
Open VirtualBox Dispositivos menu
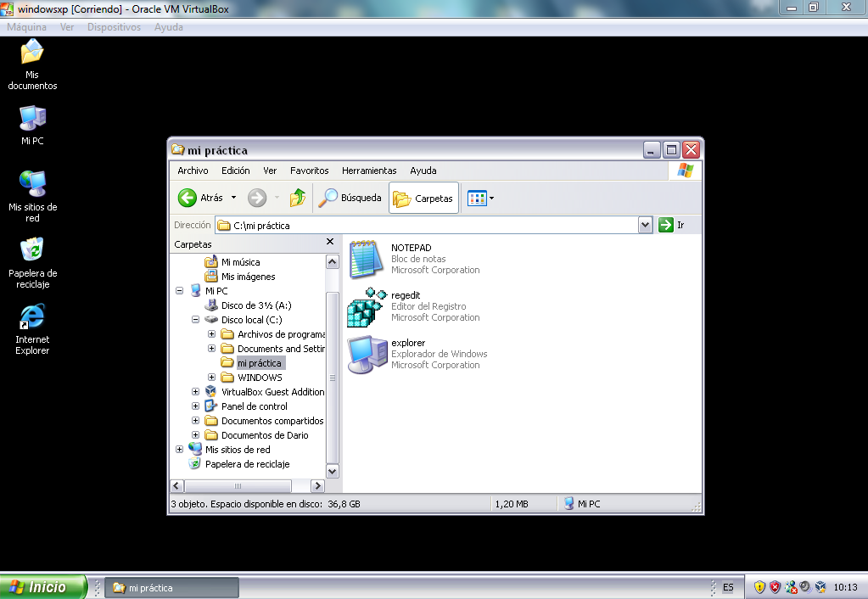click(x=114, y=27)
